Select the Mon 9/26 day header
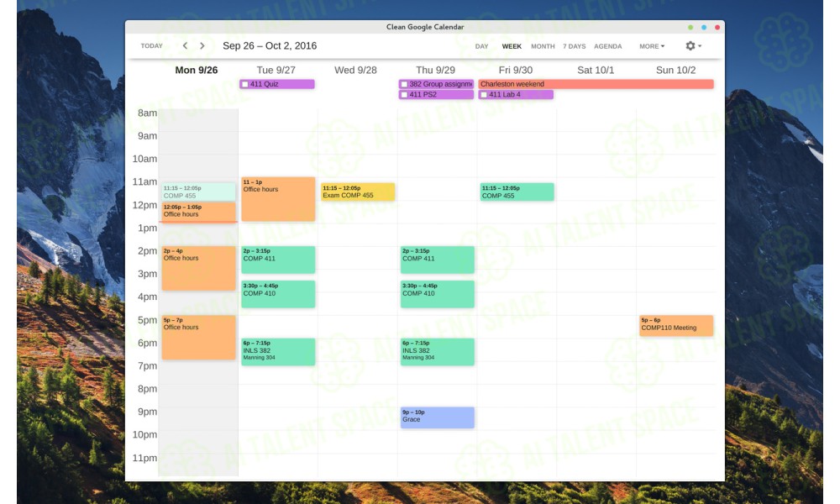Viewport: 840px width, 504px height. coord(196,71)
